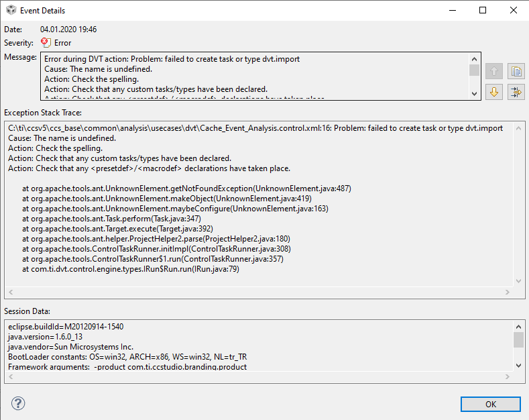529x420 pixels.
Task: Click inside the Session Data text area
Action: click(255, 347)
